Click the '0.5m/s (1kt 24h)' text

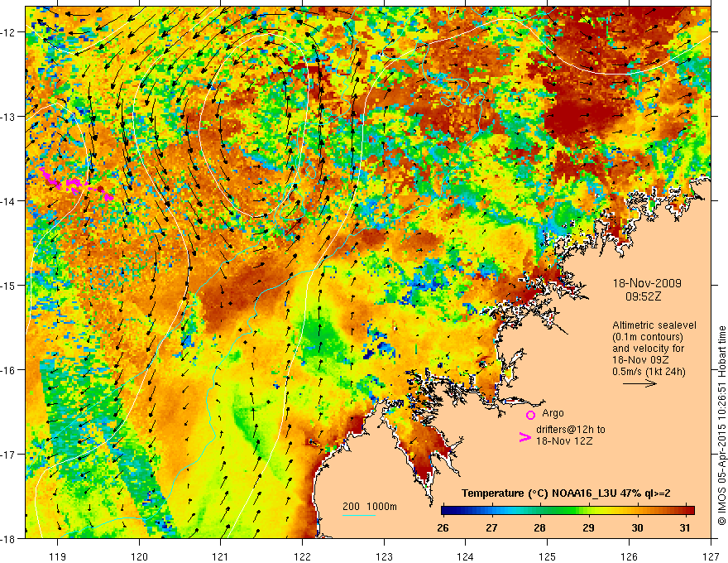[x=649, y=372]
